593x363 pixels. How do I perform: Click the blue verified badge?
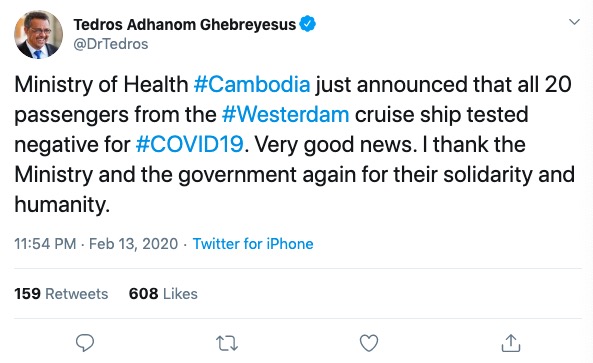(x=307, y=24)
